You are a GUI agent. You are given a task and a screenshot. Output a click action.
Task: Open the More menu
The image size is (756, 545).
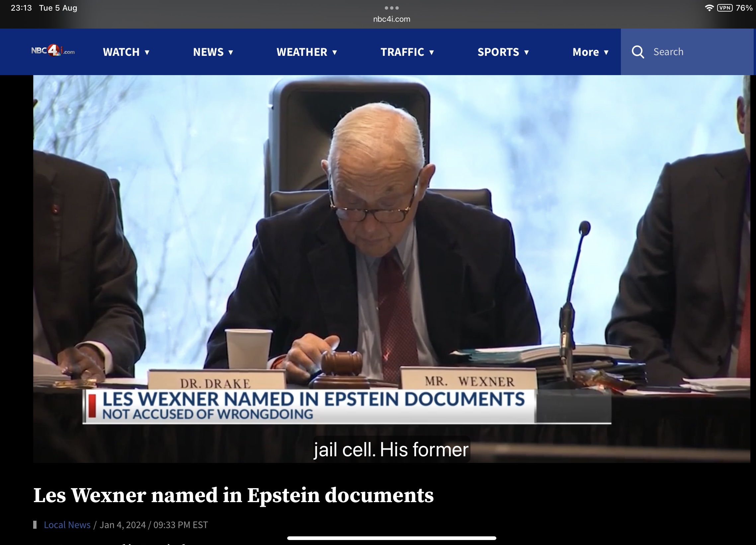pyautogui.click(x=586, y=52)
